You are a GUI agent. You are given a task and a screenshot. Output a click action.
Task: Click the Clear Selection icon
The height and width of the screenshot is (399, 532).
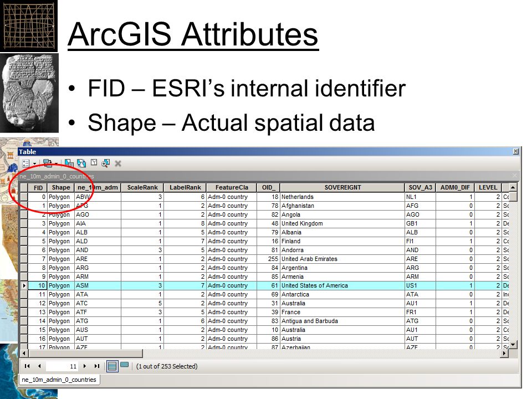point(94,163)
